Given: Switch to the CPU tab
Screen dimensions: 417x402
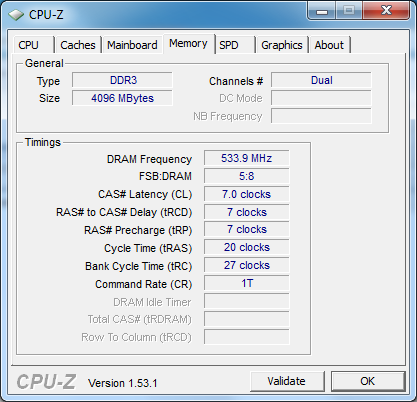Looking at the screenshot, I should point(33,45).
